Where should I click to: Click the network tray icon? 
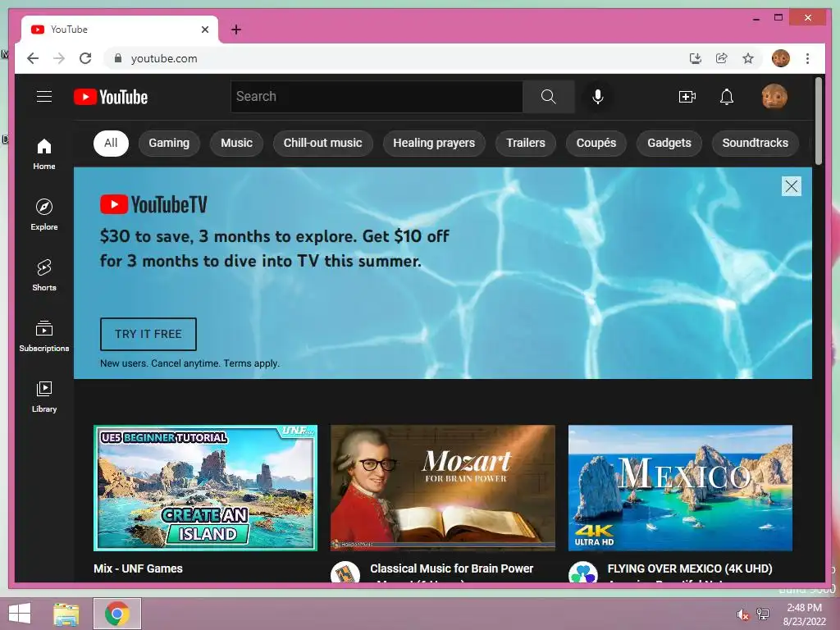[762, 614]
